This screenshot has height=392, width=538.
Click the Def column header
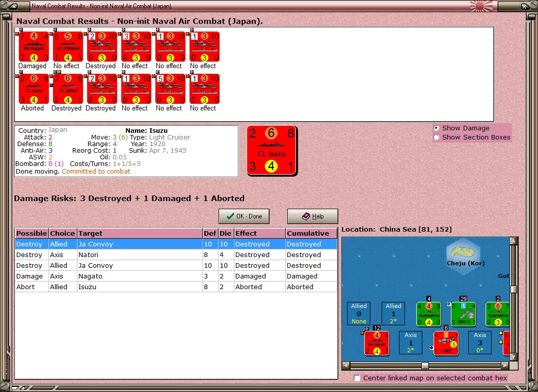pyautogui.click(x=210, y=233)
